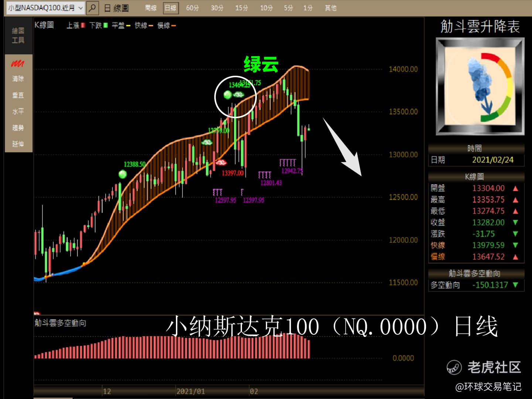Open the 其他 timeframe options
Viewport: 532px width, 399px height.
(x=331, y=8)
